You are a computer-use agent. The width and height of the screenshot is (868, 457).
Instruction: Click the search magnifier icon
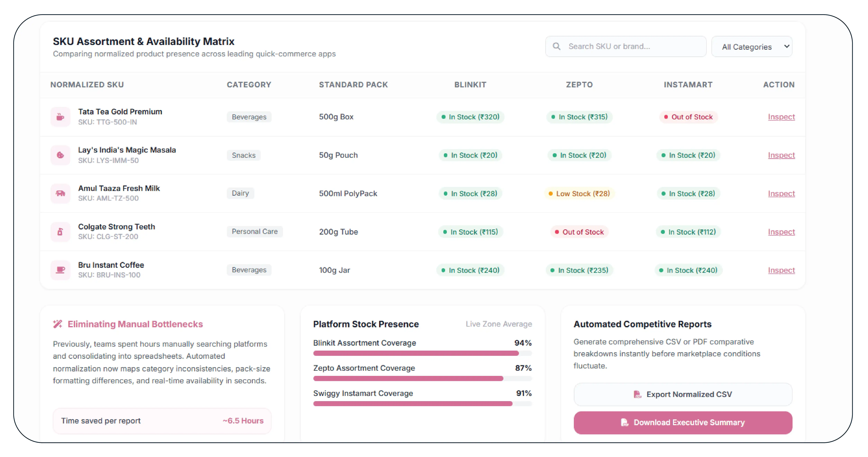(x=556, y=46)
